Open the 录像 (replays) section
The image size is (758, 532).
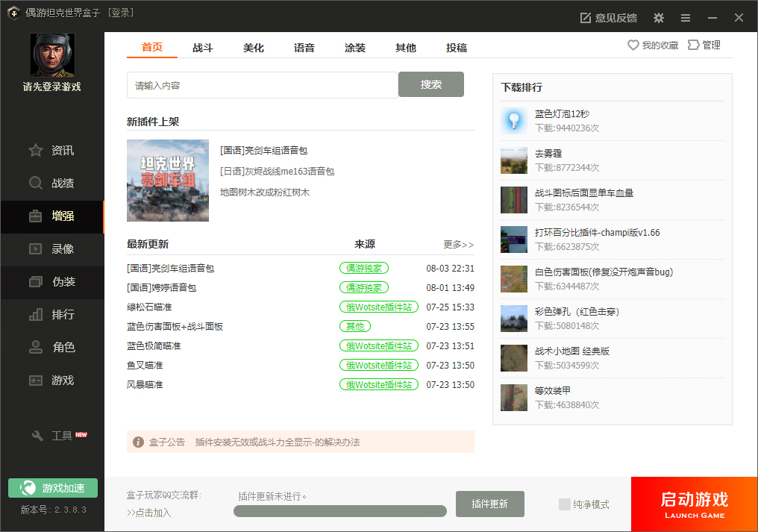click(x=52, y=248)
